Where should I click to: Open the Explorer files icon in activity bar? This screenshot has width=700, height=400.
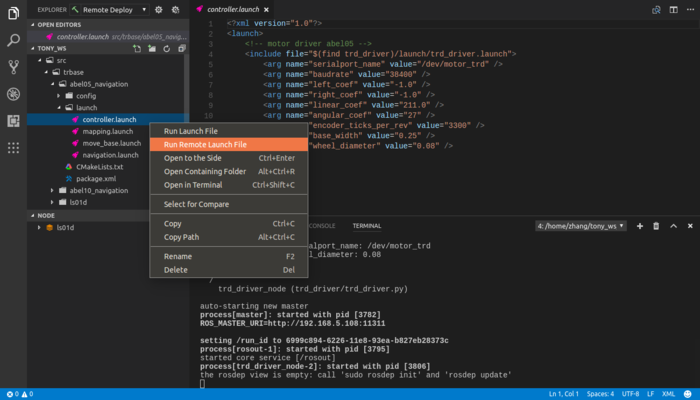[x=13, y=13]
